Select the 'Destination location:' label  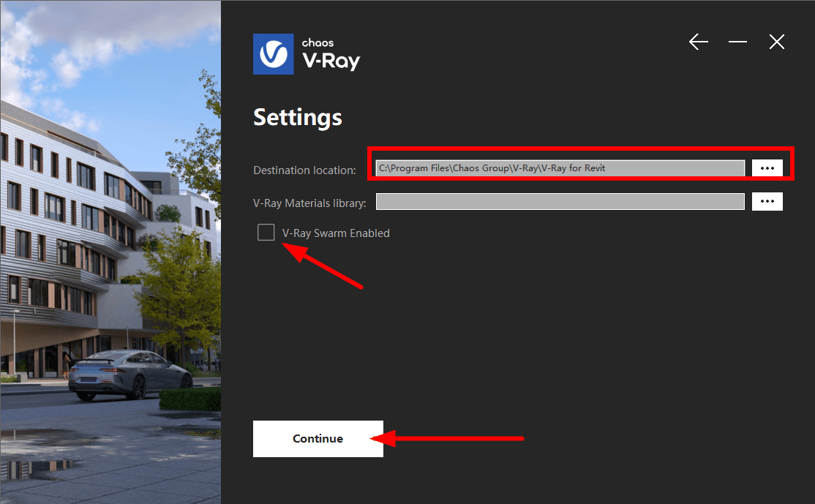304,170
